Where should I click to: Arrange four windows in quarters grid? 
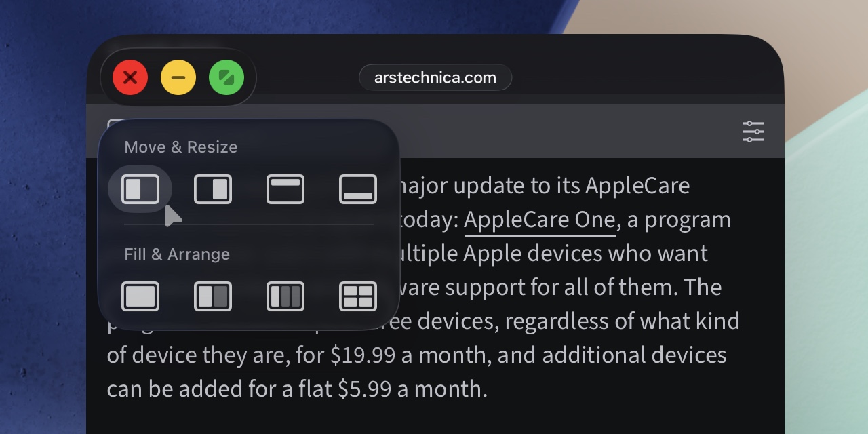[x=358, y=296]
